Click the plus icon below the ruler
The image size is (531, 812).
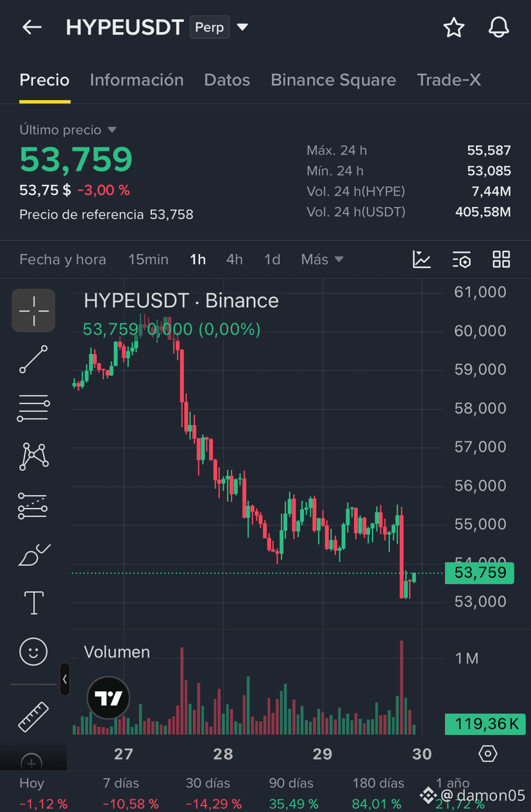pos(31,763)
